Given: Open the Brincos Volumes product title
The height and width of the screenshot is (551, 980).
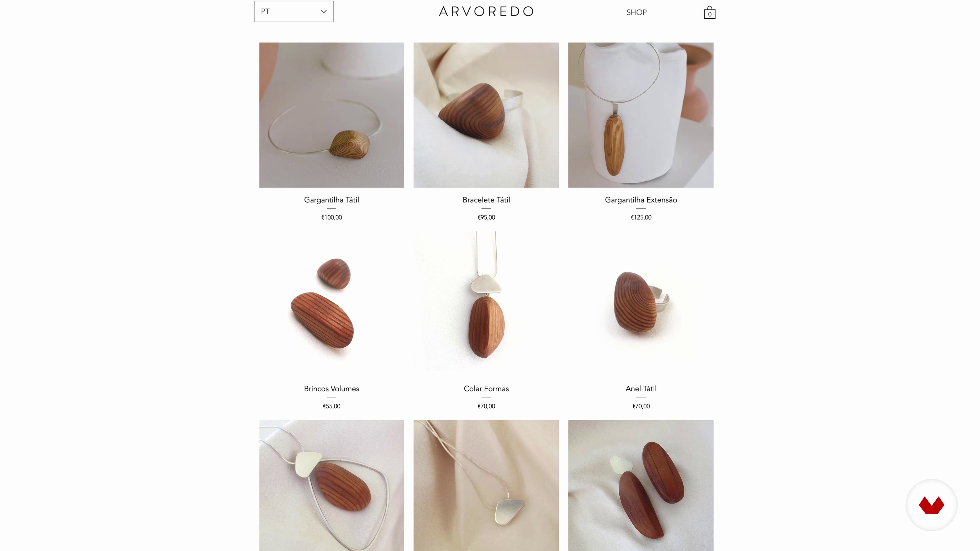Looking at the screenshot, I should coord(331,389).
